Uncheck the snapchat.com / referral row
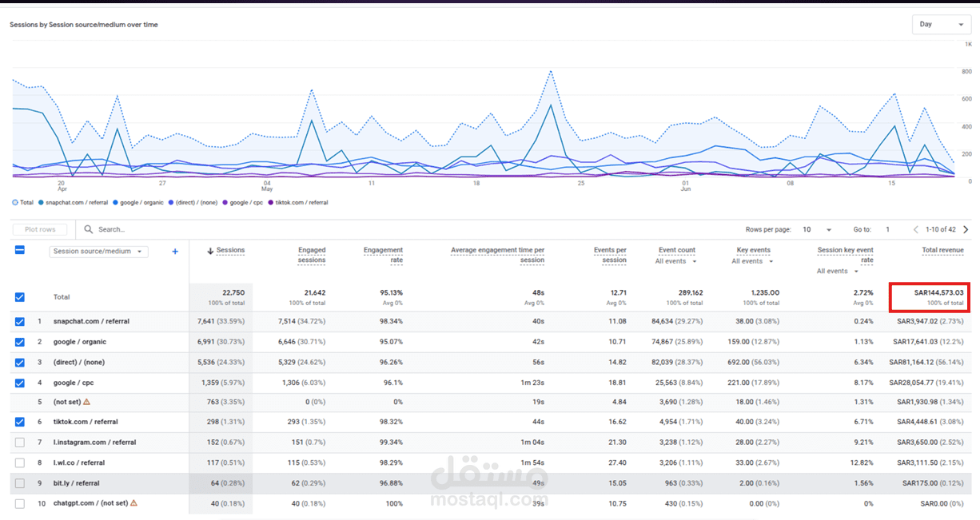Viewport: 980px width, 520px height. [x=20, y=322]
